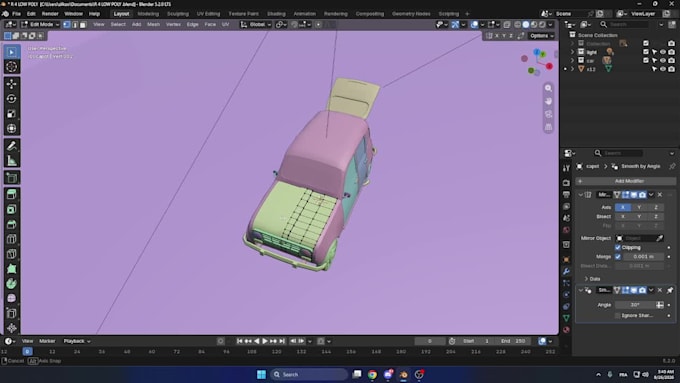Screen dimensions: 680x383
Task: Enable the Ignore Sharpness checkbox
Action: pyautogui.click(x=618, y=315)
